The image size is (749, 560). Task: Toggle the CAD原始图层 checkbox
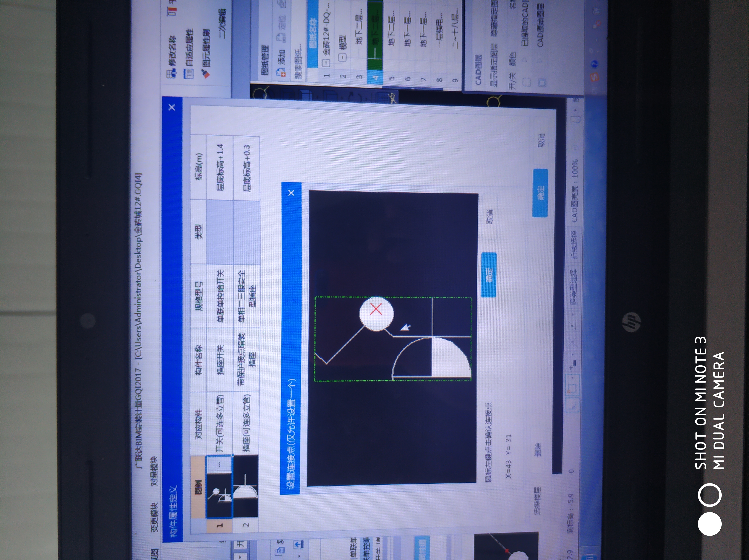[x=542, y=82]
